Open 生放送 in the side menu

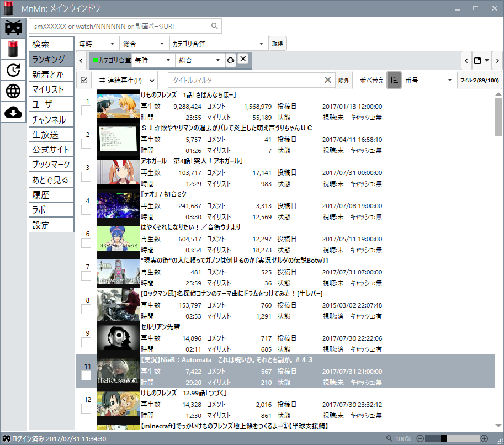[51, 135]
